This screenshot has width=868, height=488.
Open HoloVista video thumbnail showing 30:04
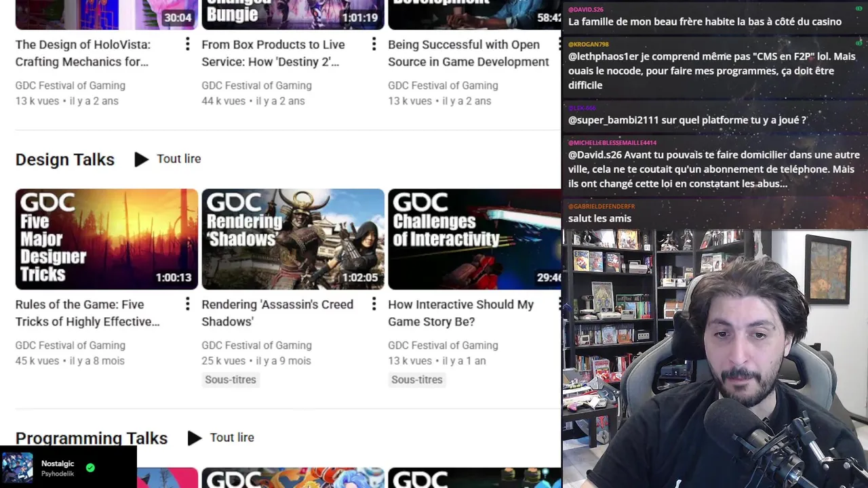click(106, 14)
